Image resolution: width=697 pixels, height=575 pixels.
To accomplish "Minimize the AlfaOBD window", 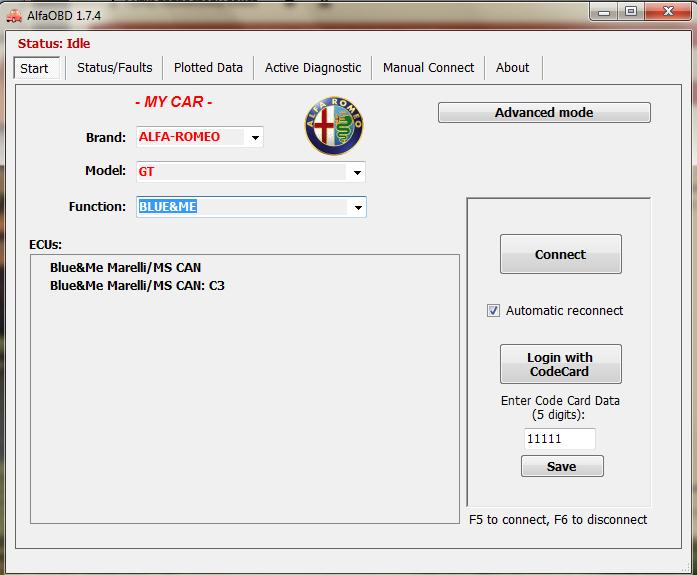I will (604, 12).
